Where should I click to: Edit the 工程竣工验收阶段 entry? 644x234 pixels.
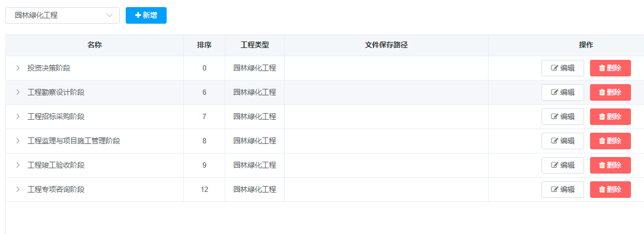pos(562,165)
